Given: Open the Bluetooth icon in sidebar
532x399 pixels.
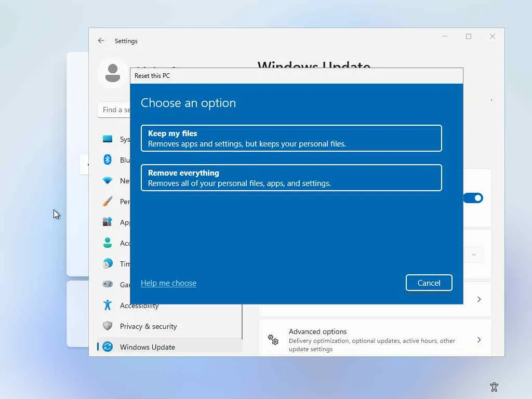Looking at the screenshot, I should (x=108, y=159).
